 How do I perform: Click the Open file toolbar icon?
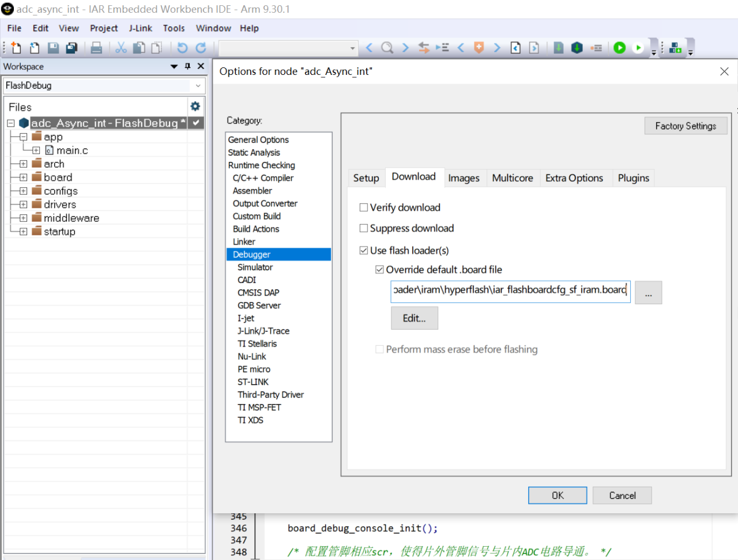(35, 48)
